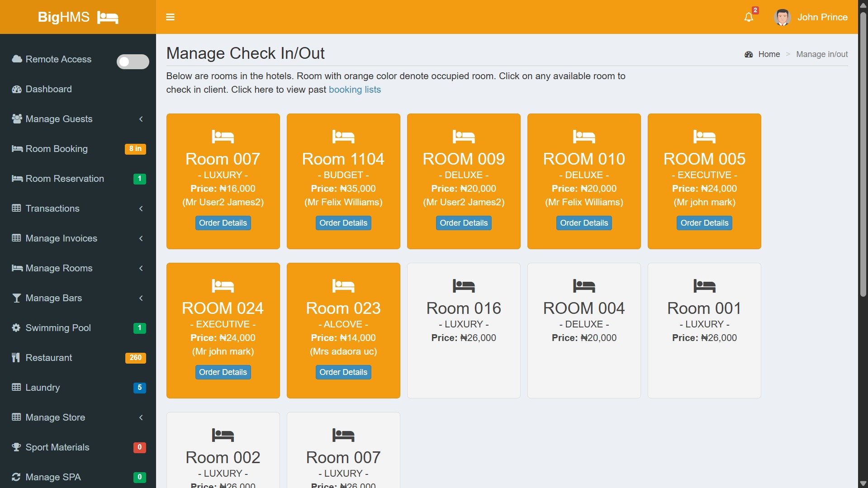
Task: Select the Manage Bars cocktail icon
Action: pos(16,298)
